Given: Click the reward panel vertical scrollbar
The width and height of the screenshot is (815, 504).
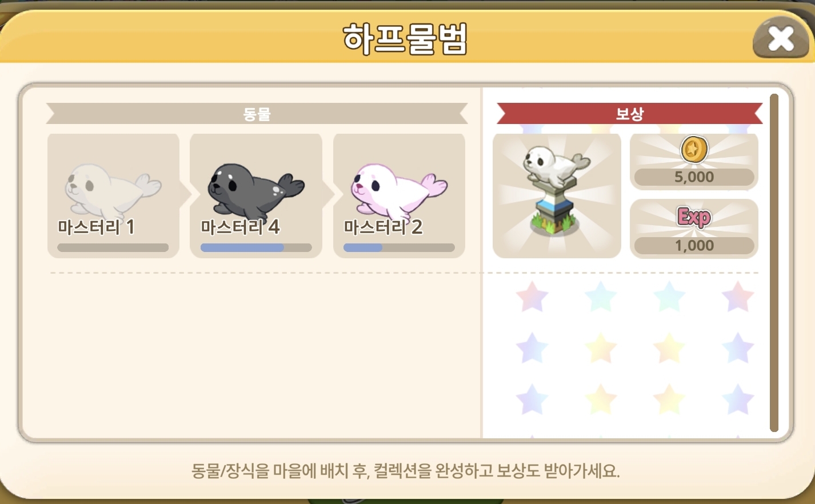Looking at the screenshot, I should pyautogui.click(x=774, y=263).
